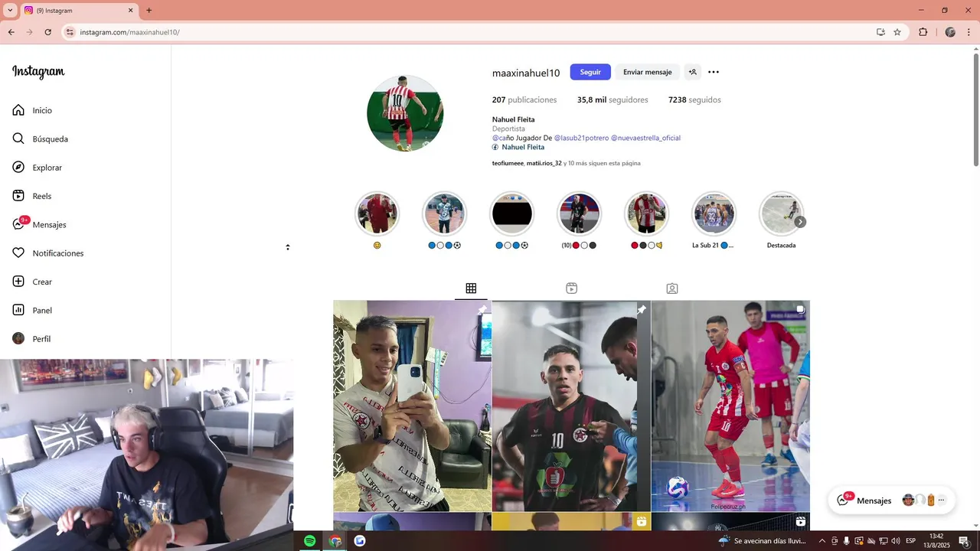Image resolution: width=980 pixels, height=551 pixels.
Task: Open Notificaciones in the sidebar
Action: (48, 253)
